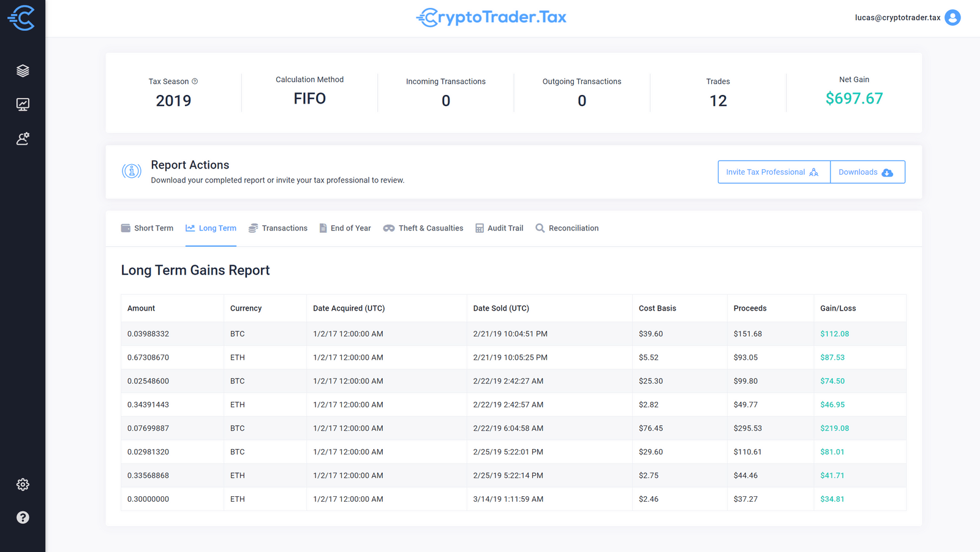Click the FIFO calculation method value

click(x=310, y=99)
